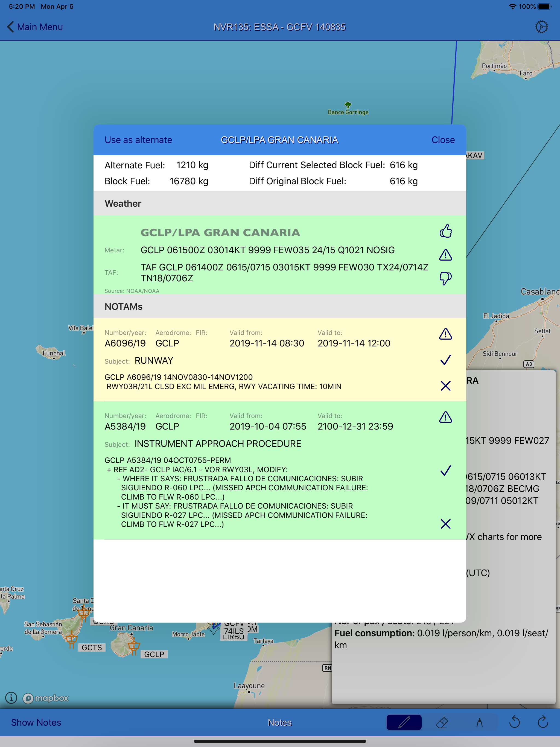Tap the thumbs-down icon for weather
Viewport: 560px width, 747px height.
point(445,278)
